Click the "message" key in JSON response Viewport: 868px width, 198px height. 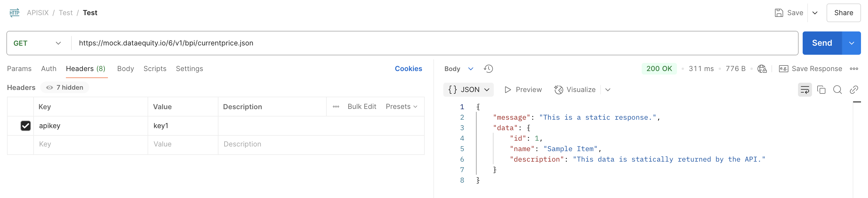click(512, 117)
